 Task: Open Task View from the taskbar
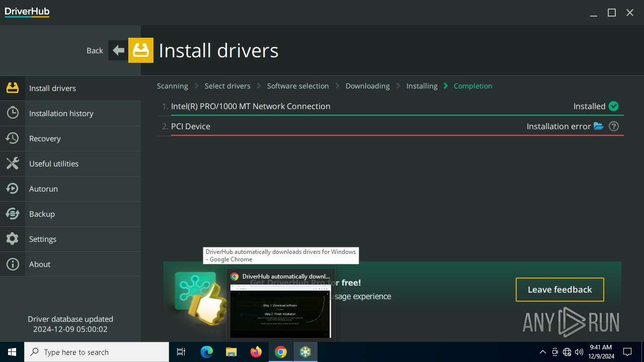coord(181,352)
